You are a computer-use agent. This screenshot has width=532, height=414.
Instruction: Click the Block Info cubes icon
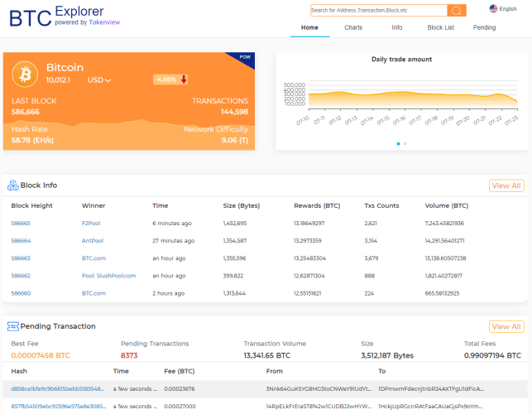(x=13, y=185)
